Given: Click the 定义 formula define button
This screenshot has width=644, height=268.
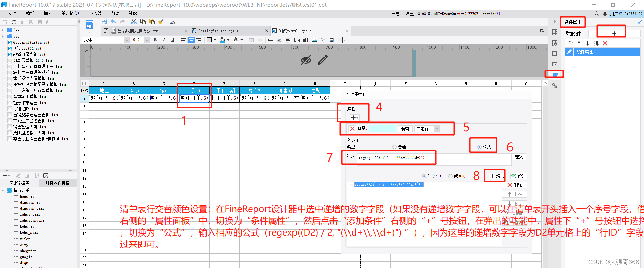Looking at the screenshot, I should tap(519, 157).
